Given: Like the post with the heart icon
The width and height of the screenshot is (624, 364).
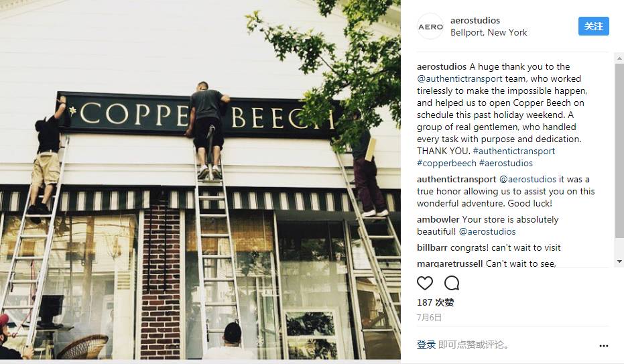Looking at the screenshot, I should 425,284.
